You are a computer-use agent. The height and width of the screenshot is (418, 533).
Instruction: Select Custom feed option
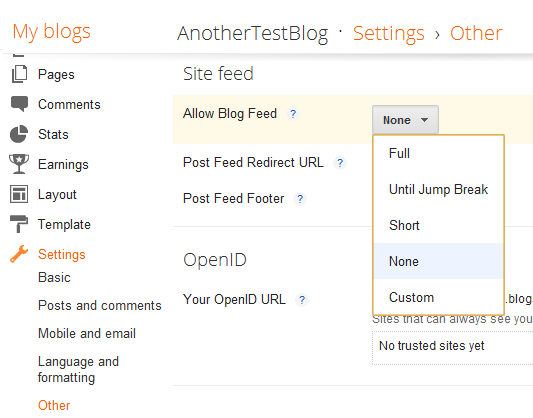click(438, 297)
